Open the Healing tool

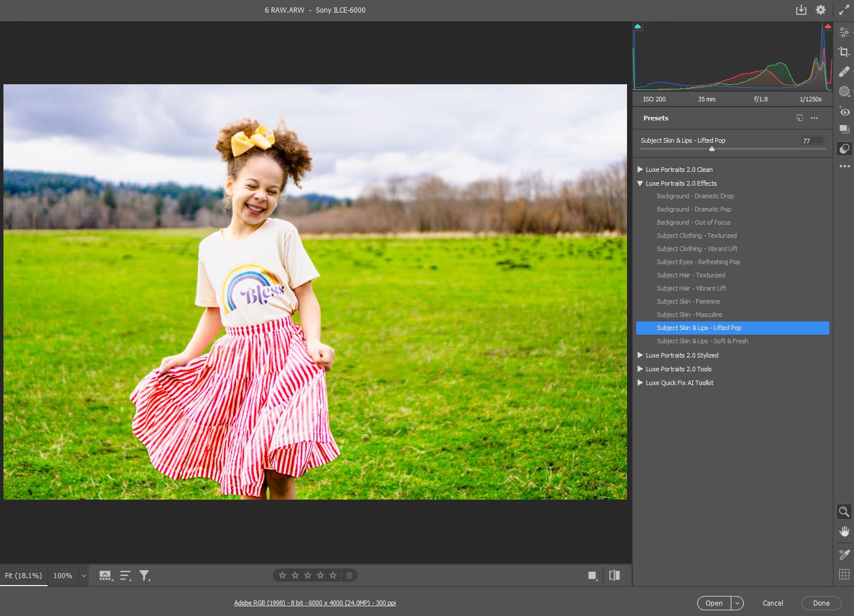(844, 72)
